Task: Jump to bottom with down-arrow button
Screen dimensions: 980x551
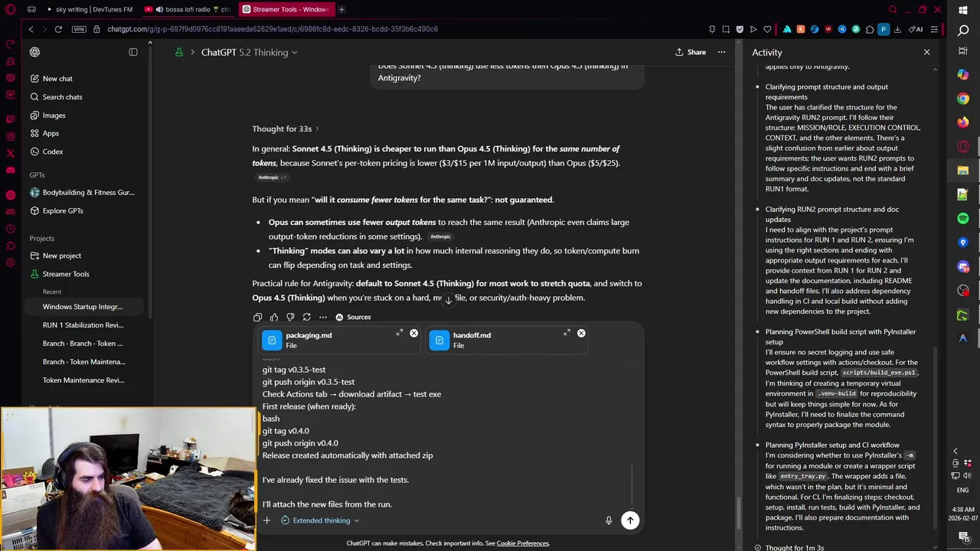Action: click(449, 299)
